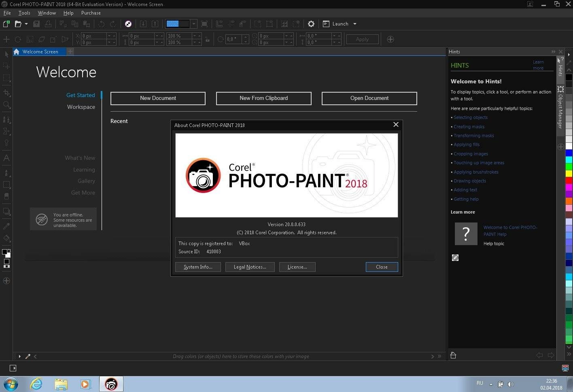The width and height of the screenshot is (573, 392).
Task: Click the X position input field
Action: coord(94,36)
